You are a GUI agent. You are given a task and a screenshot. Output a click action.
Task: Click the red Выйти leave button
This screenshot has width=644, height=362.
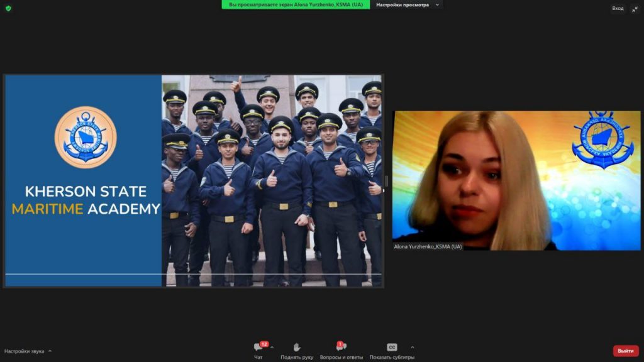tap(625, 351)
